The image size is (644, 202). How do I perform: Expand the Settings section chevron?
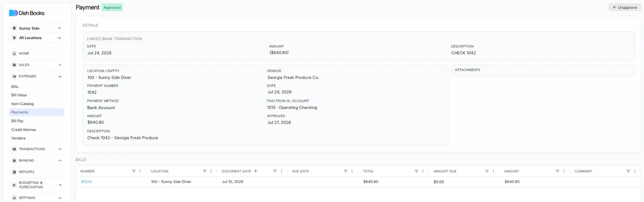click(60, 198)
